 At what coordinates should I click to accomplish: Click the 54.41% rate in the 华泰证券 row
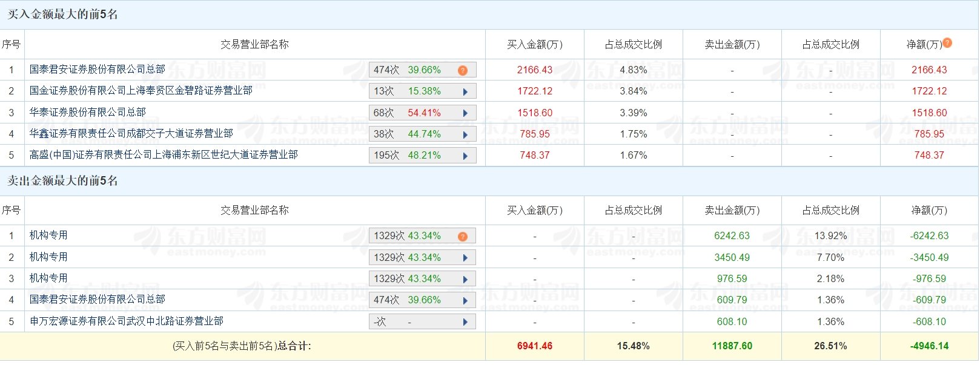tap(425, 113)
